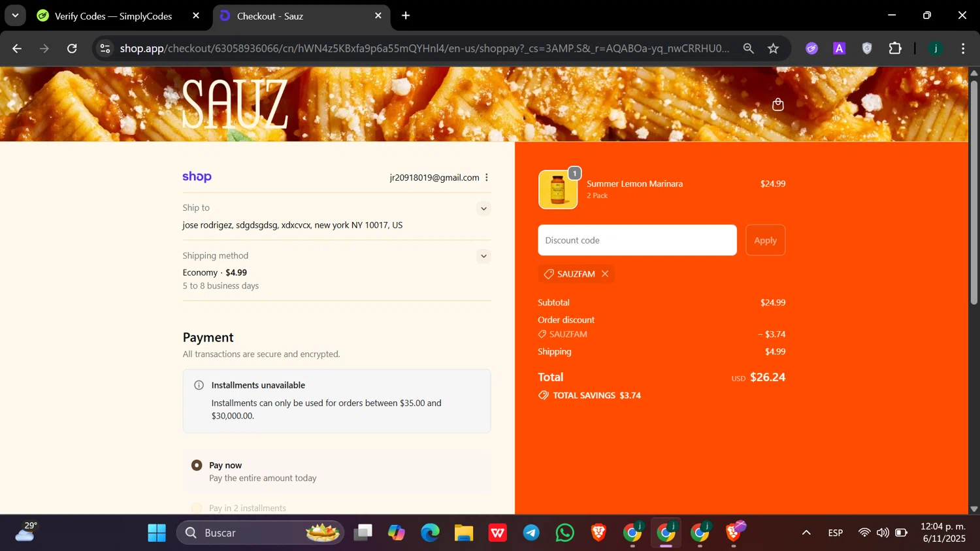Go back with the browser back arrow
The image size is (980, 551).
tap(17, 48)
